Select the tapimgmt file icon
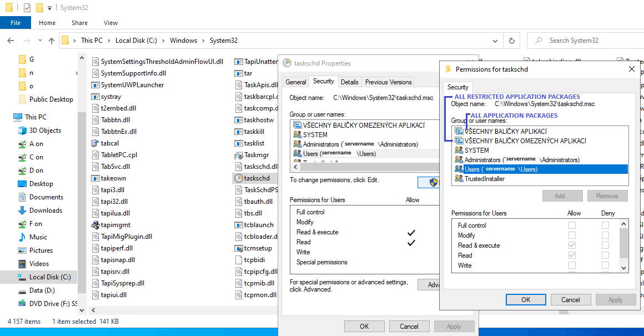This screenshot has height=336, width=644. (x=95, y=225)
